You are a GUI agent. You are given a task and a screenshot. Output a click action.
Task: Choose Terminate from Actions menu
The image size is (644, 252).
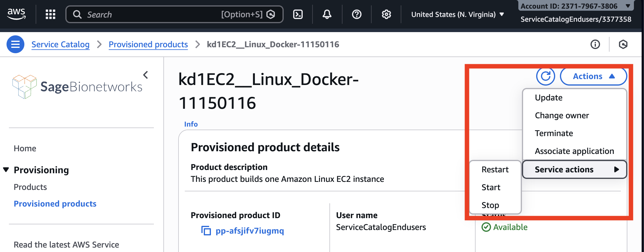(574, 133)
